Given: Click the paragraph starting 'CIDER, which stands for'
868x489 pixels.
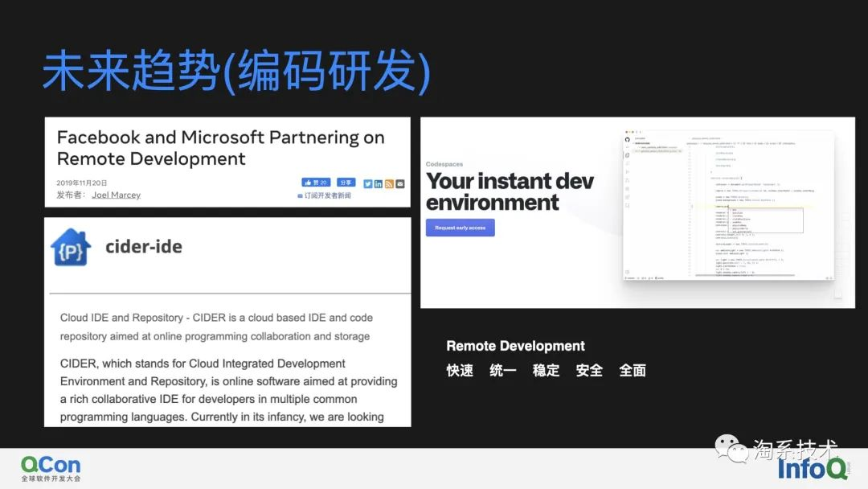Looking at the screenshot, I should (228, 390).
